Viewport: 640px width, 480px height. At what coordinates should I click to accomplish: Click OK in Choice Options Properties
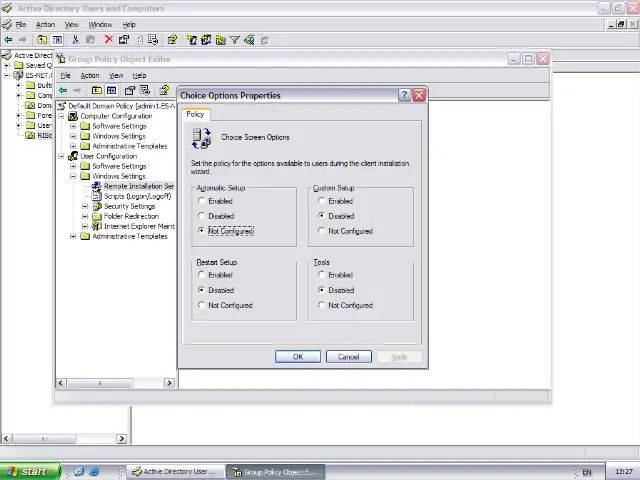(298, 357)
